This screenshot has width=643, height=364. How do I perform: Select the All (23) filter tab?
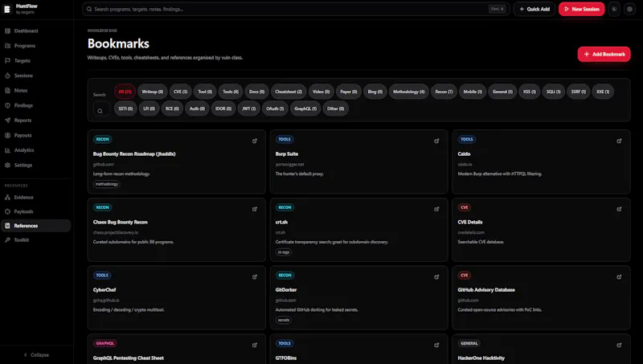(125, 92)
